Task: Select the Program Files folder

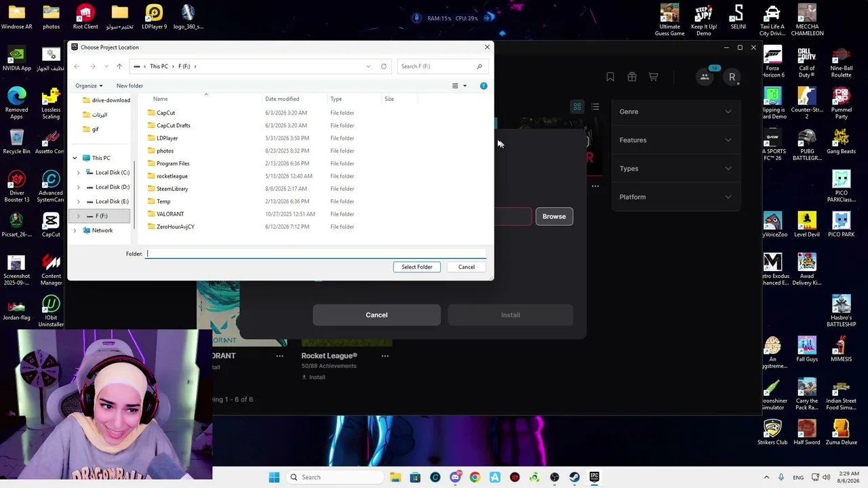Action: 173,163
